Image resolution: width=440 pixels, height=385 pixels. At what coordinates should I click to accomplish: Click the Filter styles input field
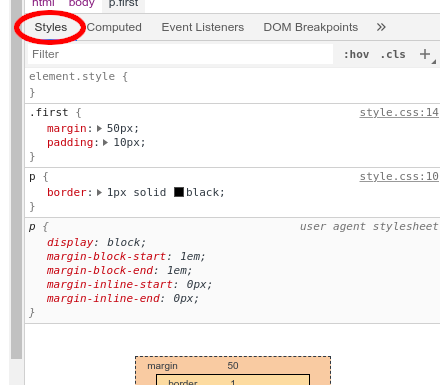[180, 54]
